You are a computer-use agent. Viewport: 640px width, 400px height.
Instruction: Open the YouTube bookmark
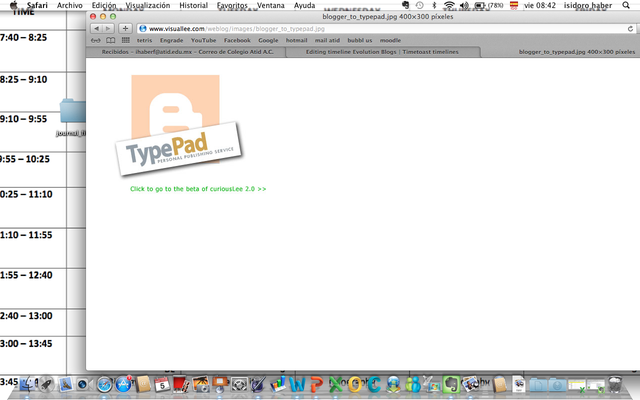203,40
